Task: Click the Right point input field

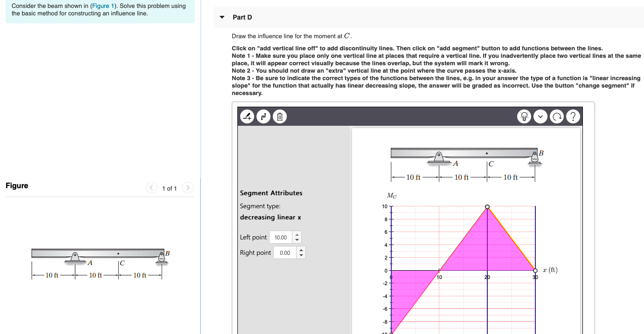Action: point(286,252)
